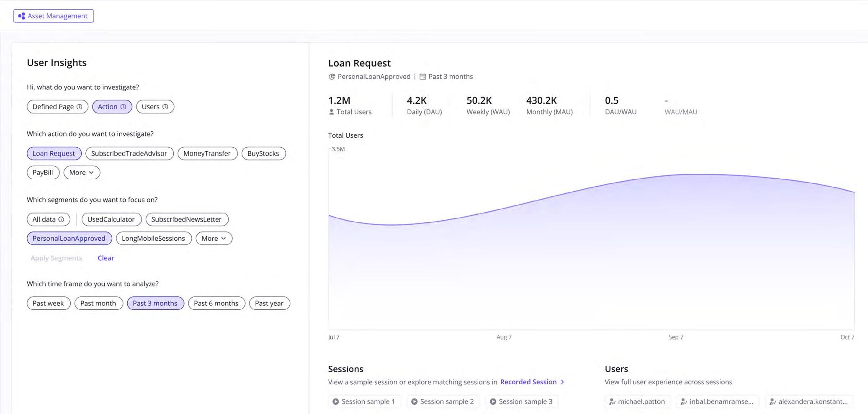Click the user icon beside michael.patton
This screenshot has height=414, width=868.
point(612,401)
